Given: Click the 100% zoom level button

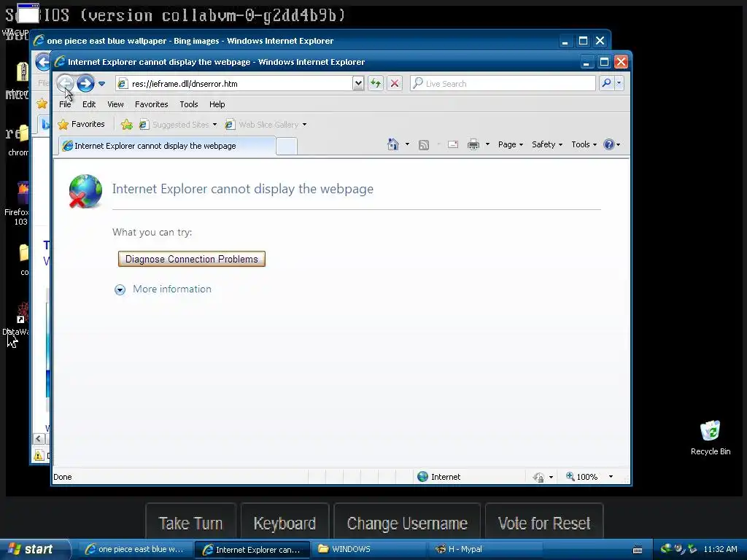Looking at the screenshot, I should pyautogui.click(x=581, y=477).
